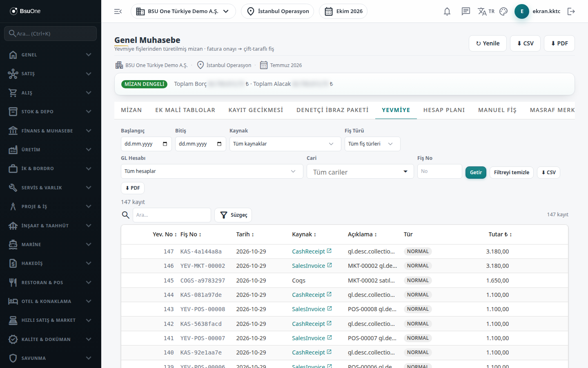Open the Fiş Türü dropdown

[372, 144]
